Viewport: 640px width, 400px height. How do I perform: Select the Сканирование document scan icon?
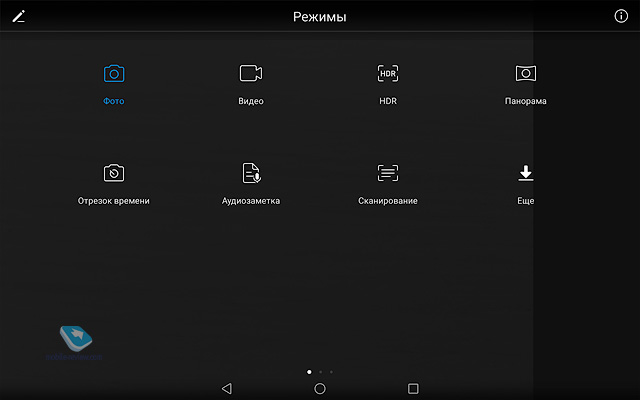click(387, 173)
